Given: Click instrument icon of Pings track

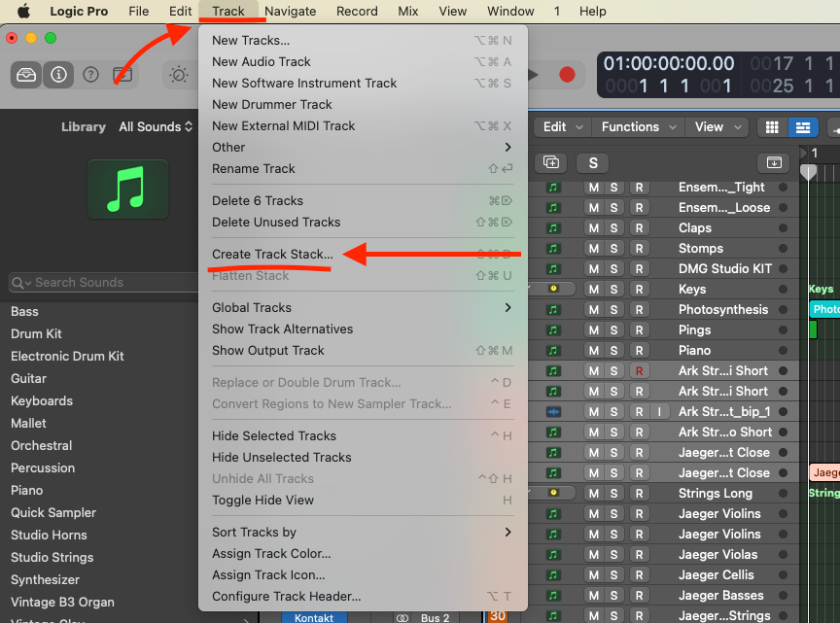Looking at the screenshot, I should [x=553, y=330].
